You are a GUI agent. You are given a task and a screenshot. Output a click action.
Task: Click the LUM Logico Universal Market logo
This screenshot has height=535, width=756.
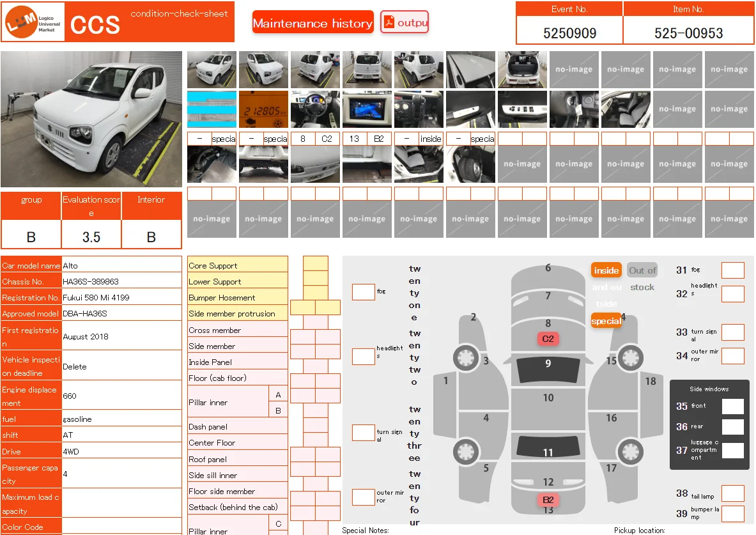(35, 22)
